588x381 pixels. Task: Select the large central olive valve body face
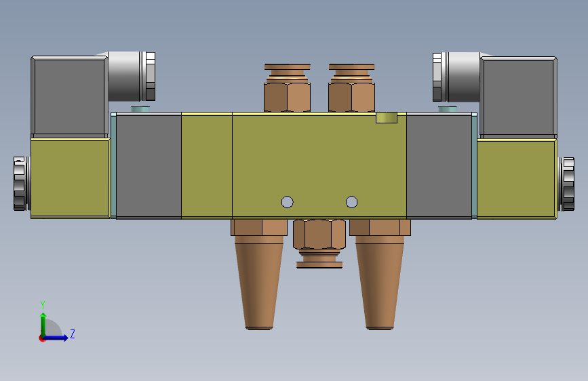[x=319, y=165]
